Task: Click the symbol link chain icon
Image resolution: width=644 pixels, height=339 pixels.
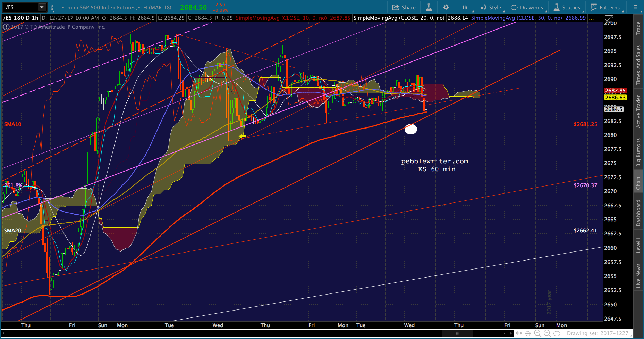Action: pos(52,7)
